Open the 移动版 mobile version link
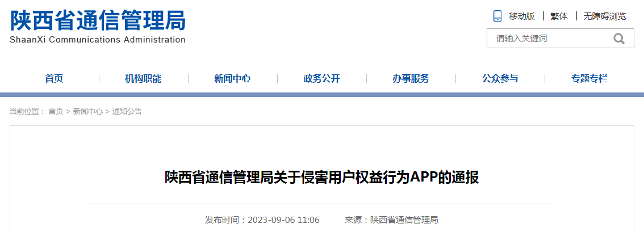644x232 pixels. (522, 16)
